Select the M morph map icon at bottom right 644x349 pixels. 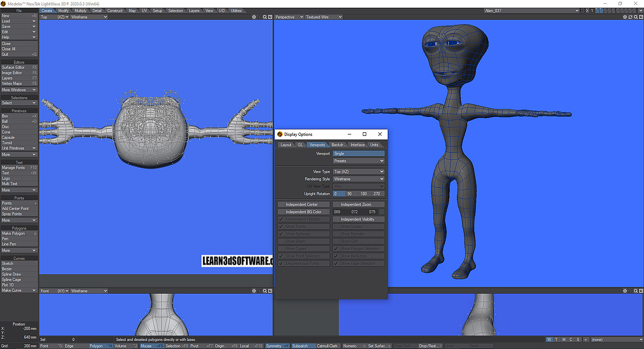click(563, 339)
